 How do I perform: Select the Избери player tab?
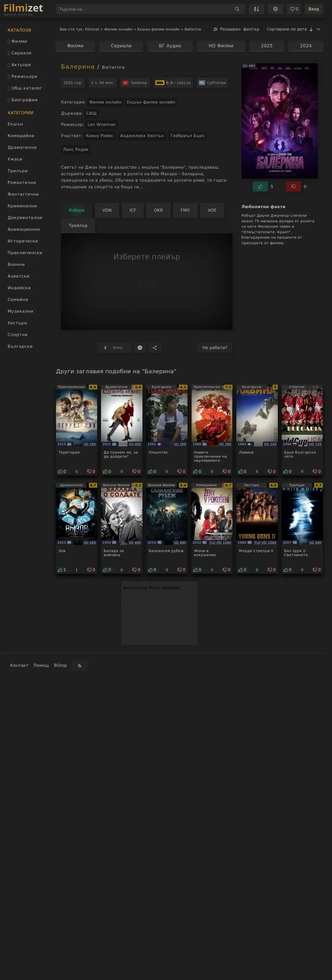tap(76, 210)
